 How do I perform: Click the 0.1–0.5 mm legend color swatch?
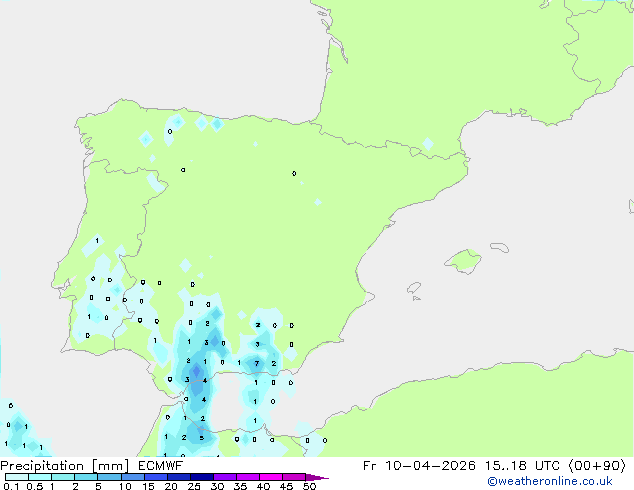(x=17, y=477)
